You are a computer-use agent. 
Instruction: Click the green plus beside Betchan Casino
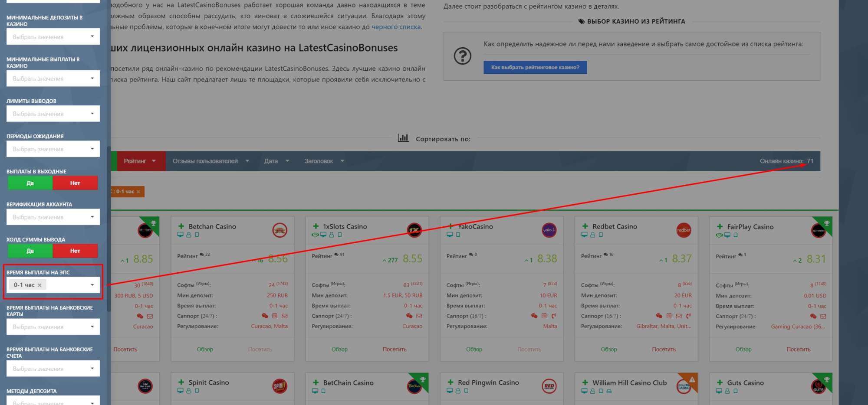click(181, 226)
